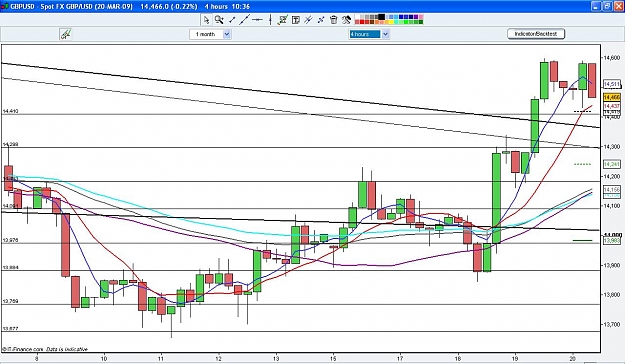Click the trash can delete icon
Image resolution: width=625 pixels, height=364 pixels.
coord(334,20)
